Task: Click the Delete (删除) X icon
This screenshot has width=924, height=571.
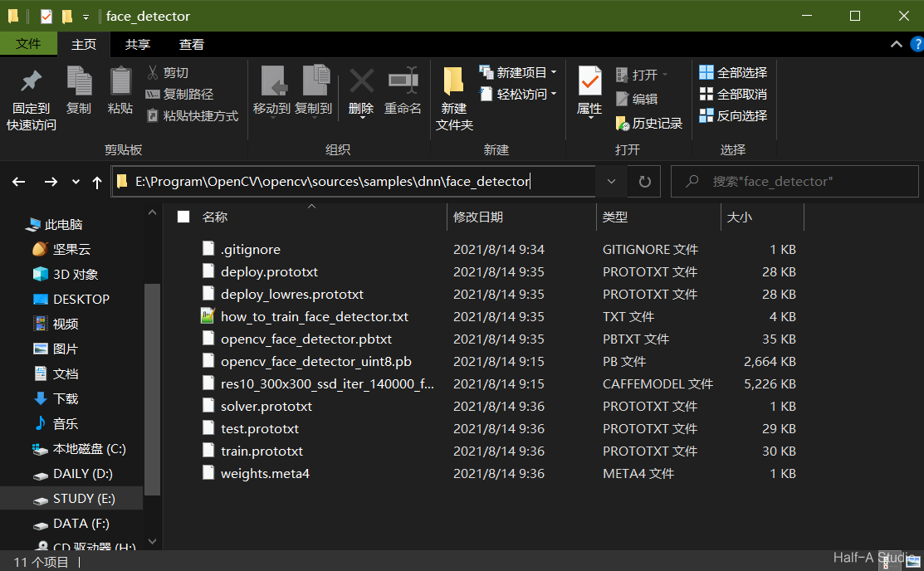Action: pyautogui.click(x=361, y=81)
